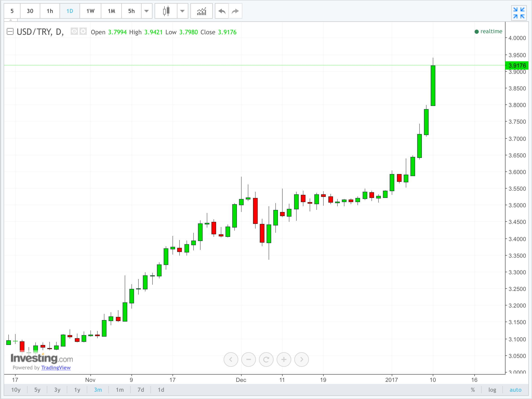Click the latest tall green candle
Image resolution: width=532 pixels, height=399 pixels.
pos(433,86)
